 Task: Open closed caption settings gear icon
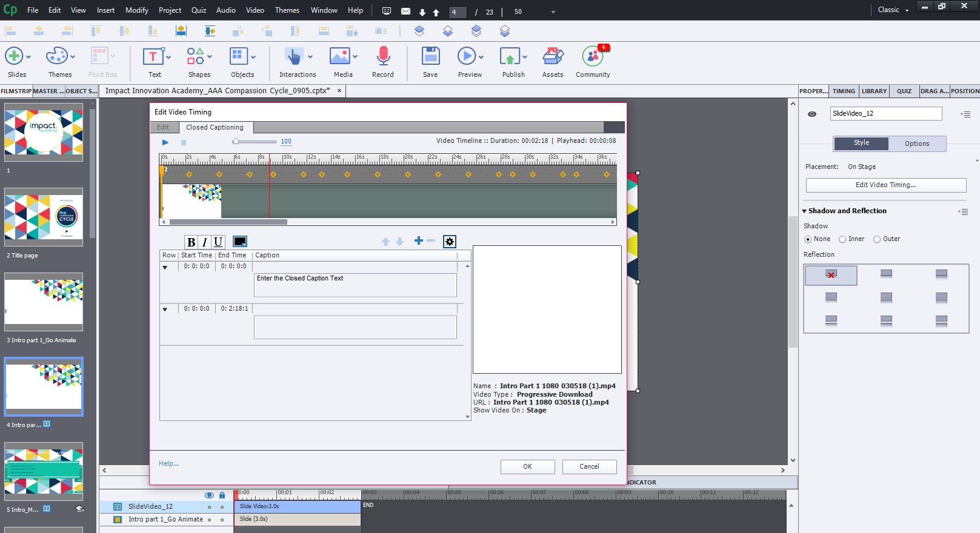coord(449,242)
